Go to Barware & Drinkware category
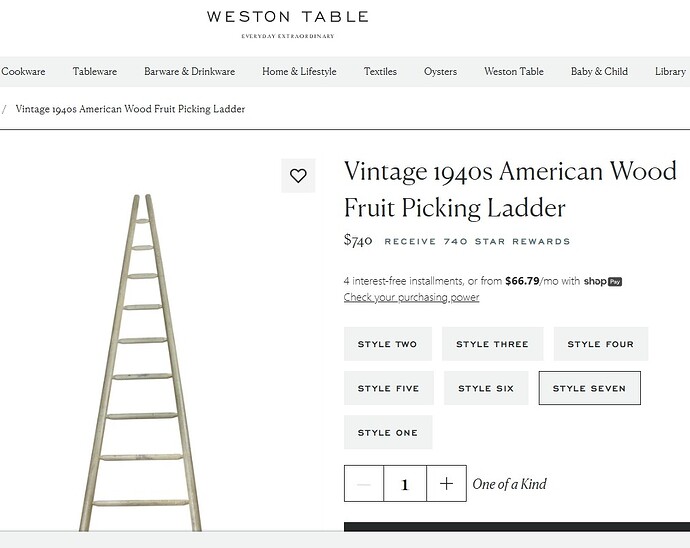This screenshot has height=548, width=690. 189,72
